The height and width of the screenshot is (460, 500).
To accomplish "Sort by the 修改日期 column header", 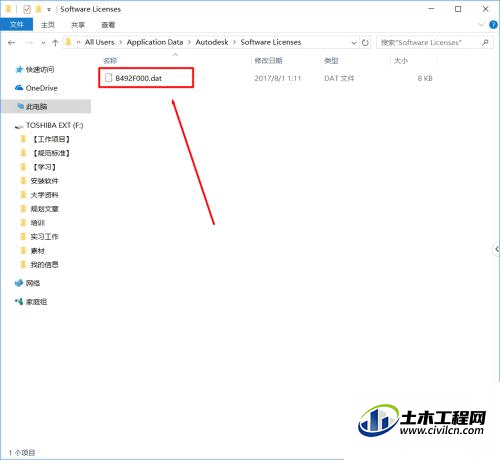I will click(x=269, y=60).
